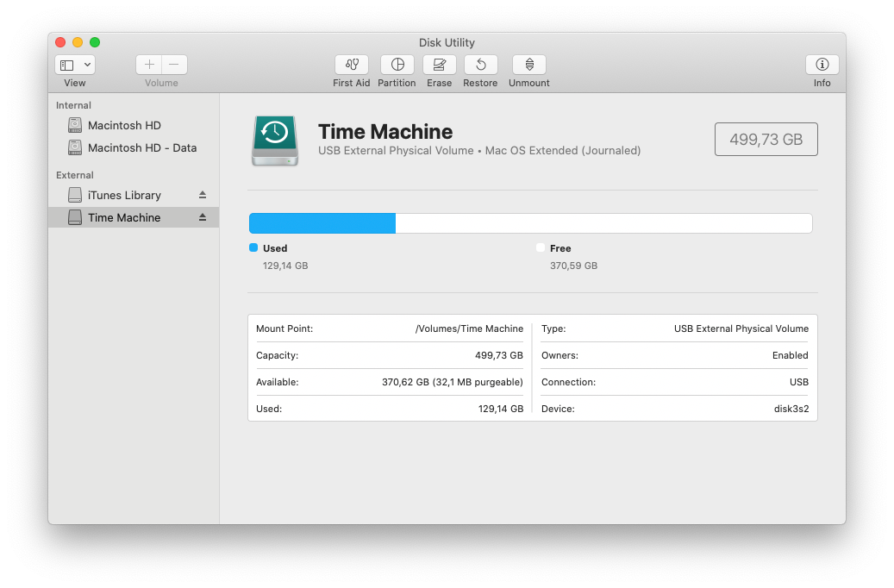Toggle the sidebar view button
This screenshot has width=894, height=588.
(x=67, y=65)
